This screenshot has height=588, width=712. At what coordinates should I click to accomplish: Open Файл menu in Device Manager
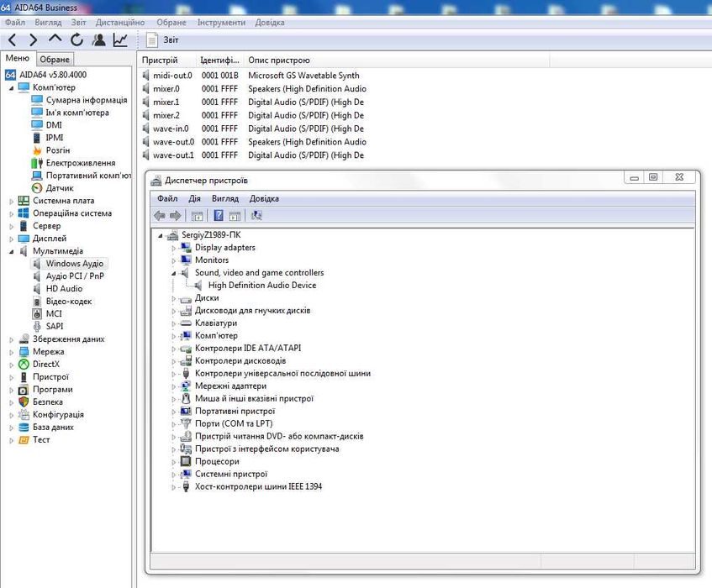pyautogui.click(x=167, y=198)
